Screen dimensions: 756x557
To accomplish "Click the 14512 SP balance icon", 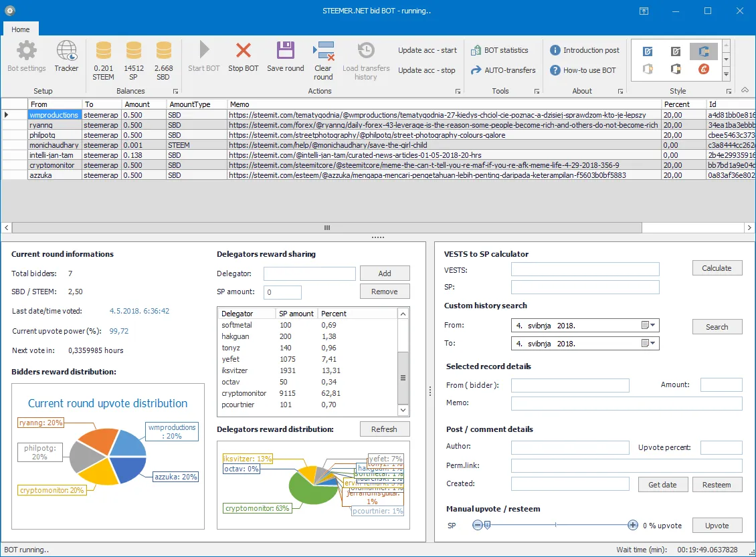I will [x=134, y=51].
